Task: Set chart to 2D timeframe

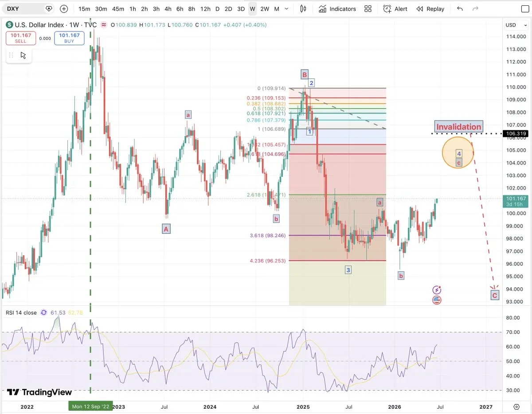Action: tap(228, 8)
